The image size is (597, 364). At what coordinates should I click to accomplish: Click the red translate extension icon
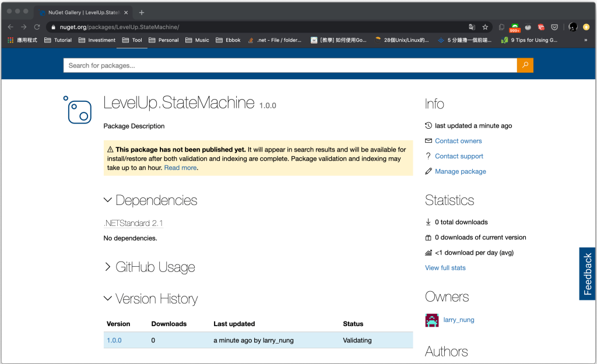pyautogui.click(x=541, y=27)
